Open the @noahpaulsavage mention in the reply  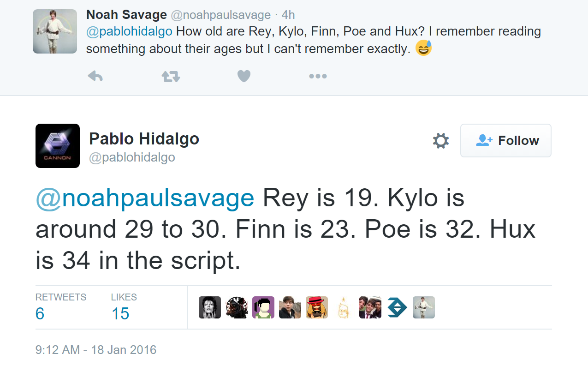(x=145, y=198)
